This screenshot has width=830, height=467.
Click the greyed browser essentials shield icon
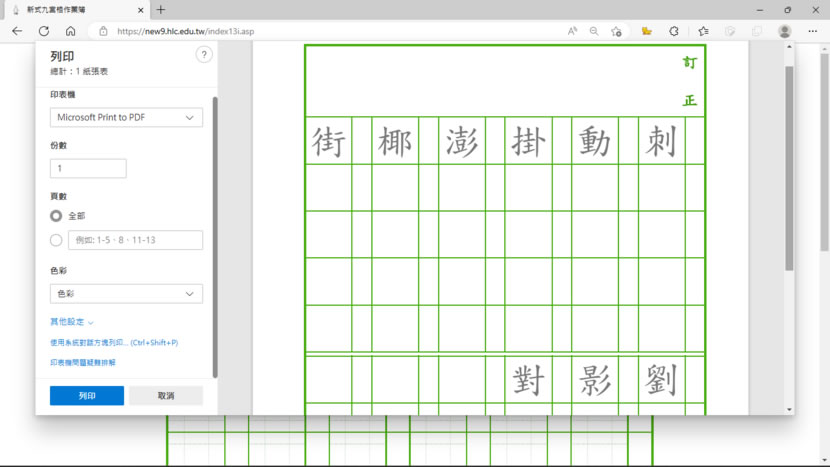point(730,31)
